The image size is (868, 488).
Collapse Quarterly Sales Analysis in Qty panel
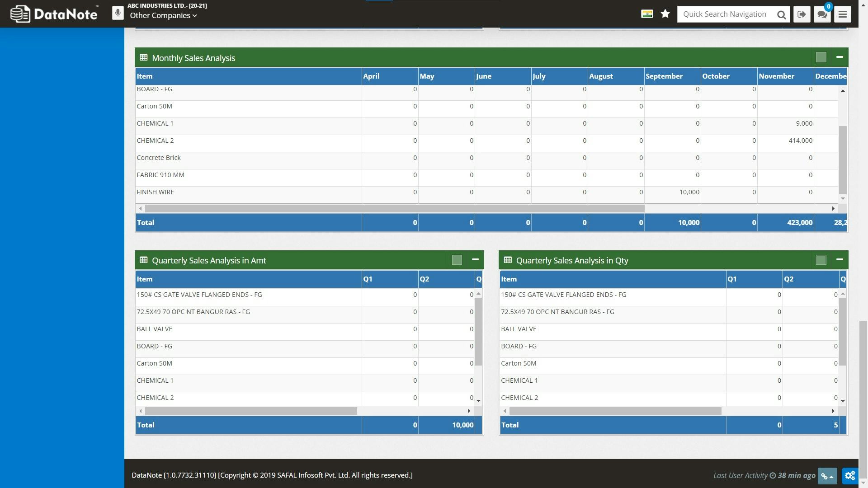coord(840,259)
